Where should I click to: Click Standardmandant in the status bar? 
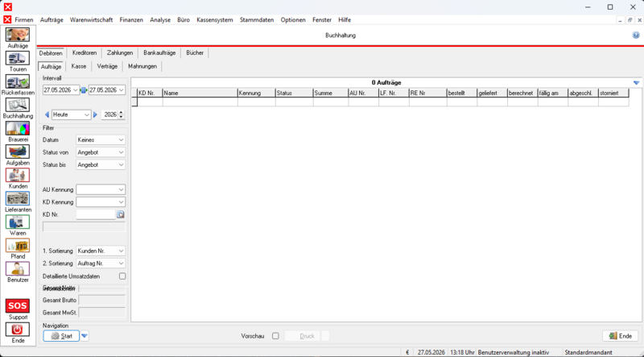[x=588, y=352]
